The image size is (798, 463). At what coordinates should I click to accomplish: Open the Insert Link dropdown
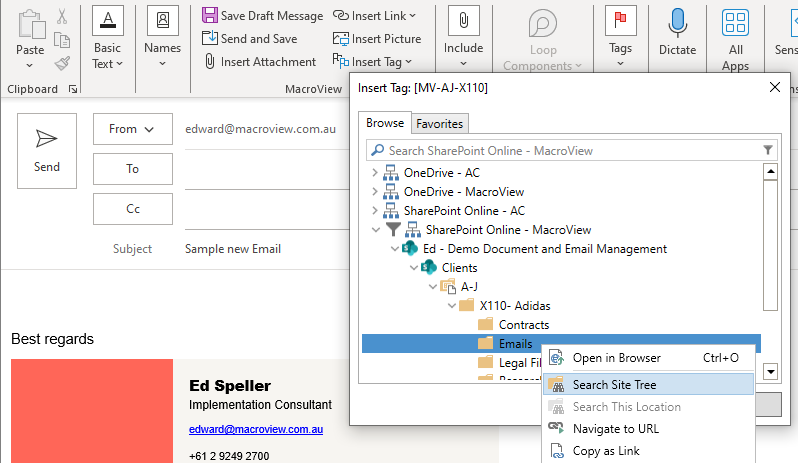374,16
